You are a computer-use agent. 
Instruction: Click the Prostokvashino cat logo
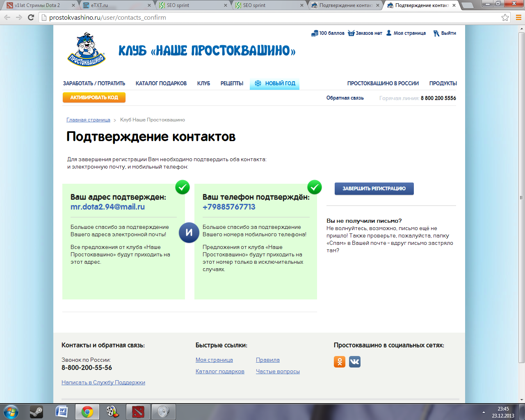87,49
